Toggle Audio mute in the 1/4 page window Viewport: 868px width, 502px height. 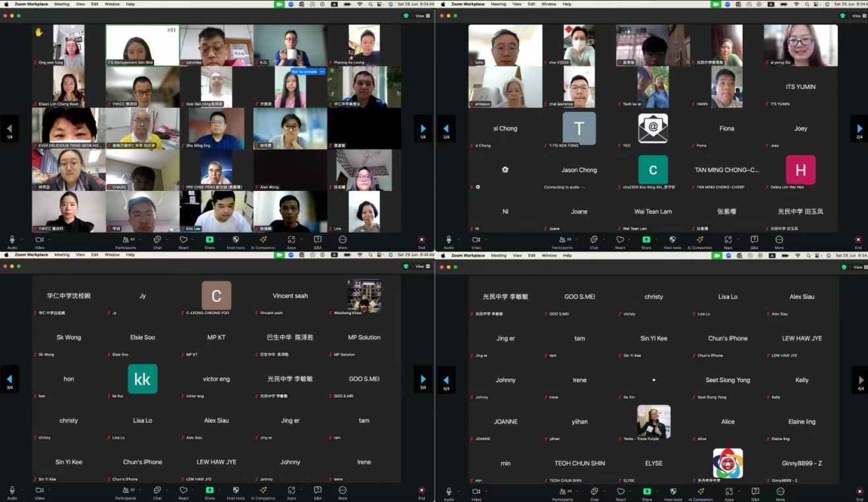point(12,240)
